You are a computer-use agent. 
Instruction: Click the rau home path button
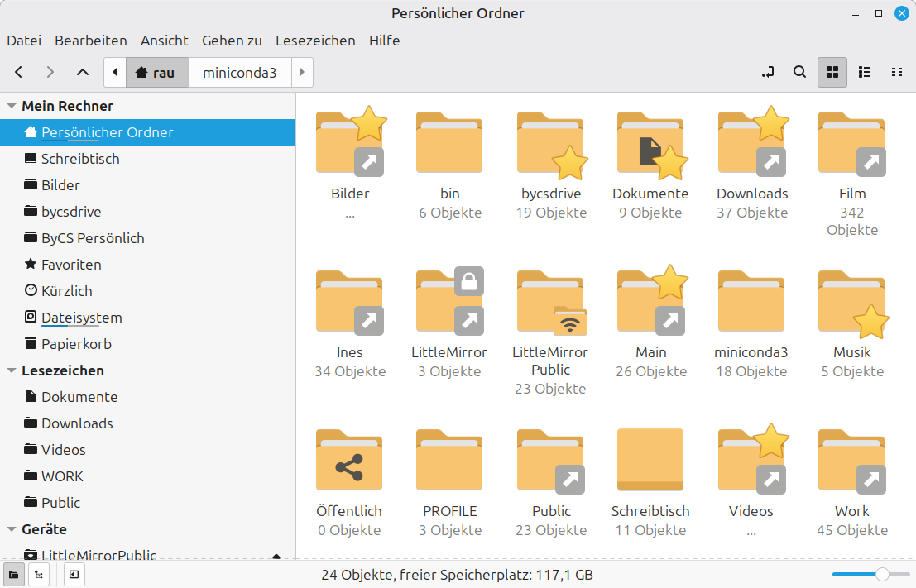click(156, 73)
